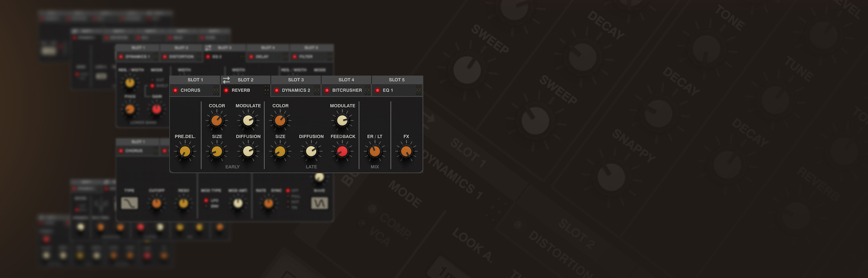
Task: Open the DISTORTION selector in the rear panel
Action: (181, 57)
